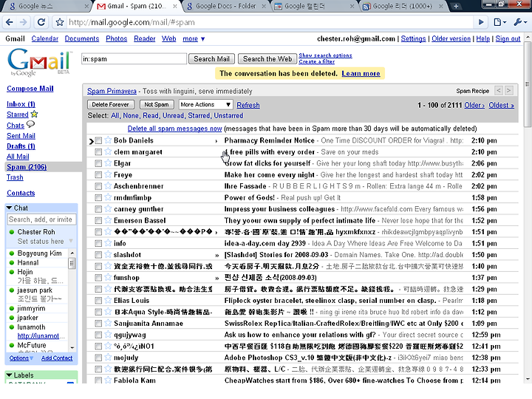
Task: Open the Inbox (1) folder
Action: tap(21, 104)
